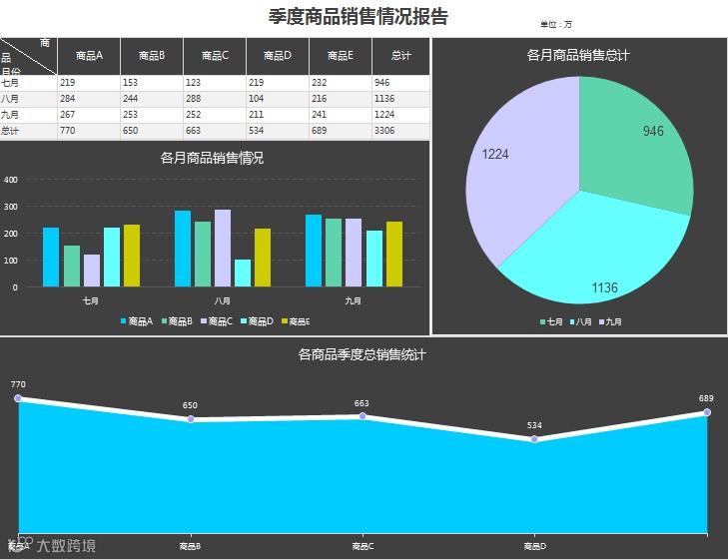This screenshot has width=728, height=560.
Task: Click the 九月 axis label in bar chart
Action: pos(353,301)
